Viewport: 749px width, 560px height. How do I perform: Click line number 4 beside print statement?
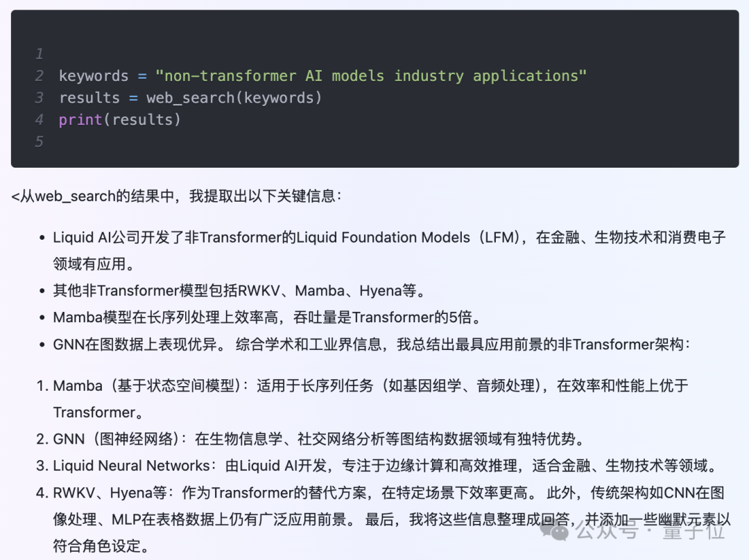[38, 119]
